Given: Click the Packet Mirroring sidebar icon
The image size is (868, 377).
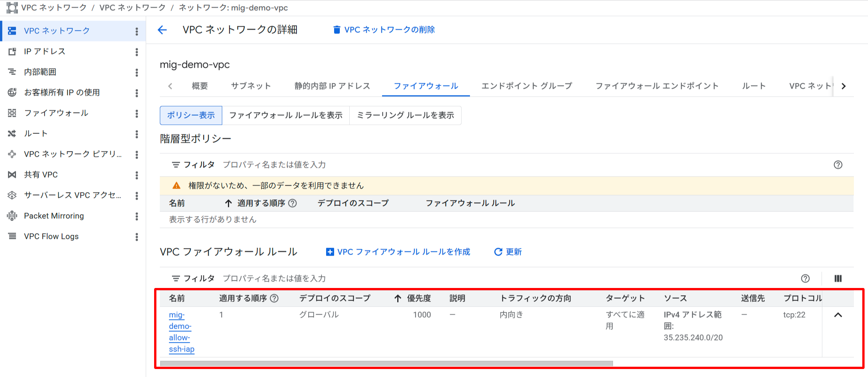Looking at the screenshot, I should tap(12, 216).
